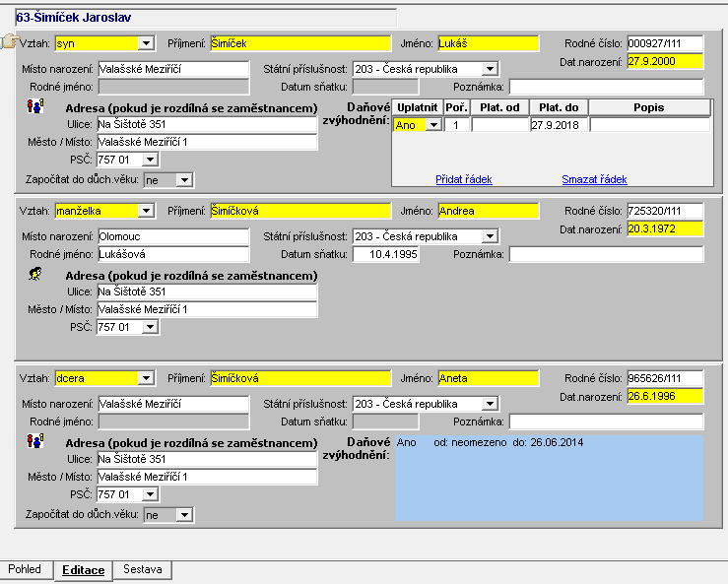
Task: Click the Příjmení field containing Šimíček
Action: (x=300, y=43)
